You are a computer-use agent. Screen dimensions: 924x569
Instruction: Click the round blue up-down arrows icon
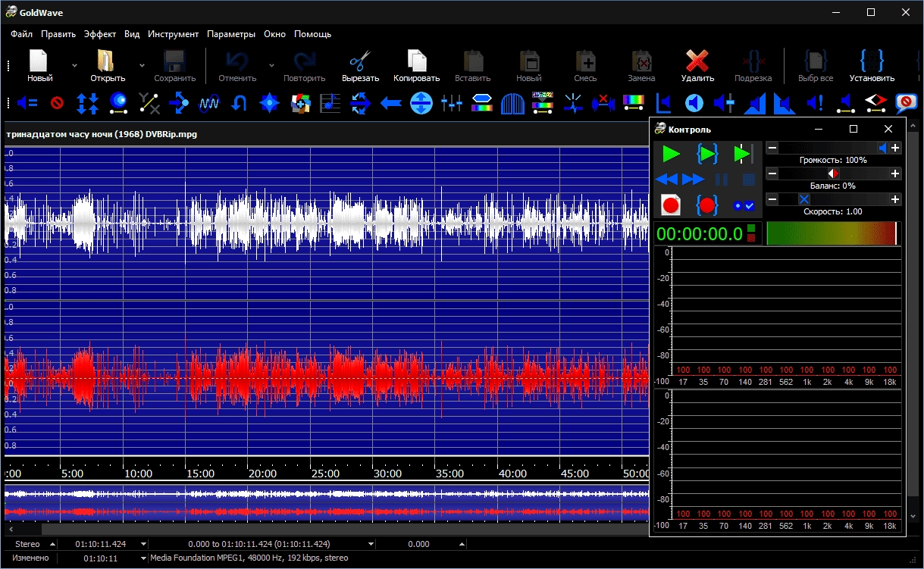point(421,102)
